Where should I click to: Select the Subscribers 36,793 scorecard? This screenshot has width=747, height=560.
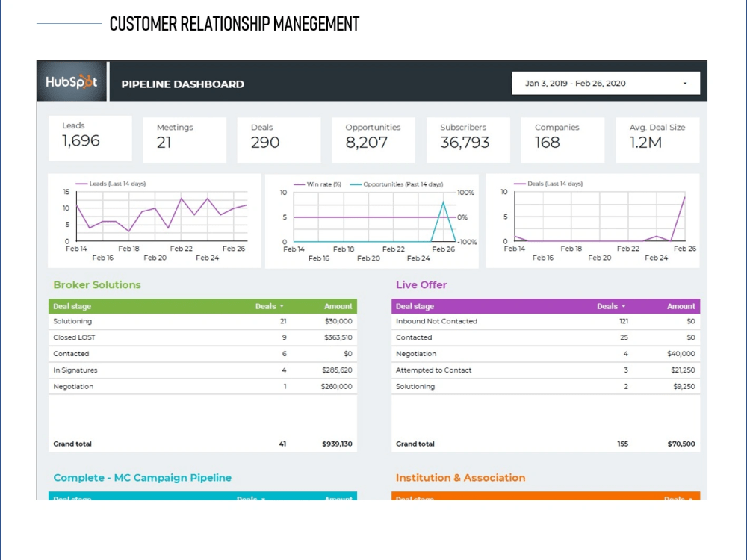468,140
